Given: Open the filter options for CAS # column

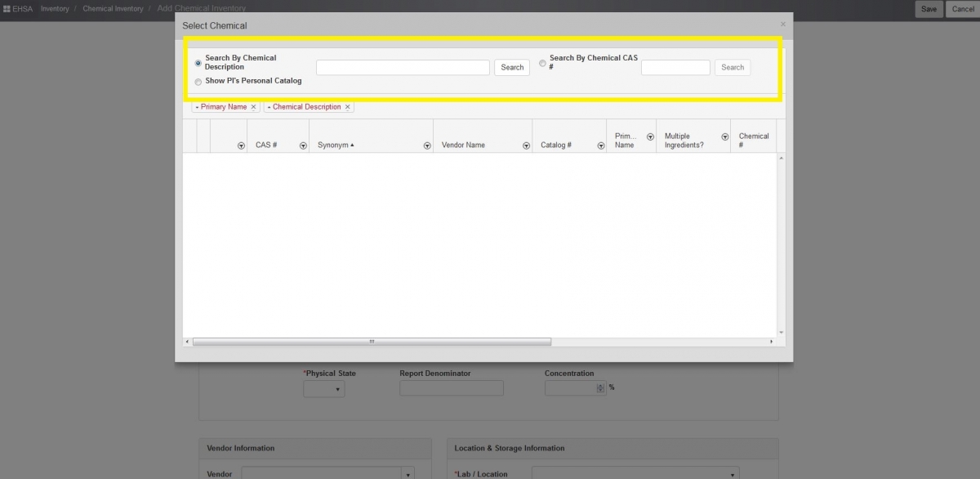Looking at the screenshot, I should click(302, 145).
